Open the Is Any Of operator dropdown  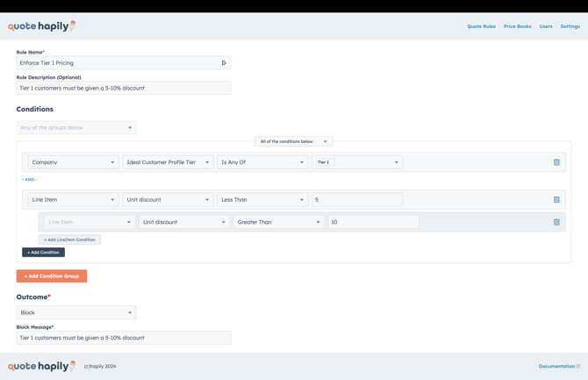pos(262,162)
